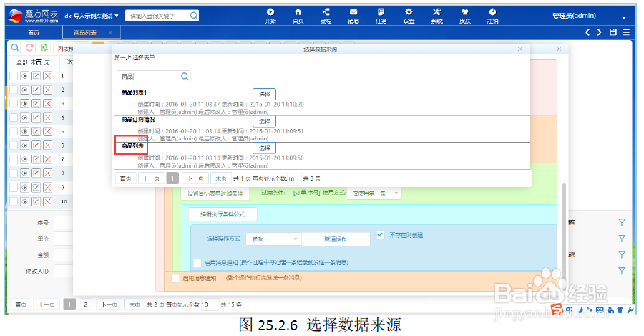The height and width of the screenshot is (336, 644).
Task: Click the green Excel export icon
Action: click(x=44, y=48)
